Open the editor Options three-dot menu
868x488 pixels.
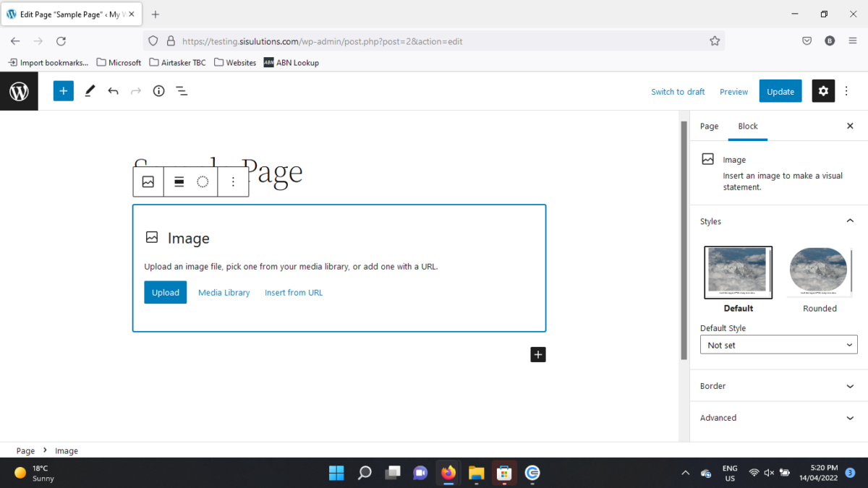846,90
